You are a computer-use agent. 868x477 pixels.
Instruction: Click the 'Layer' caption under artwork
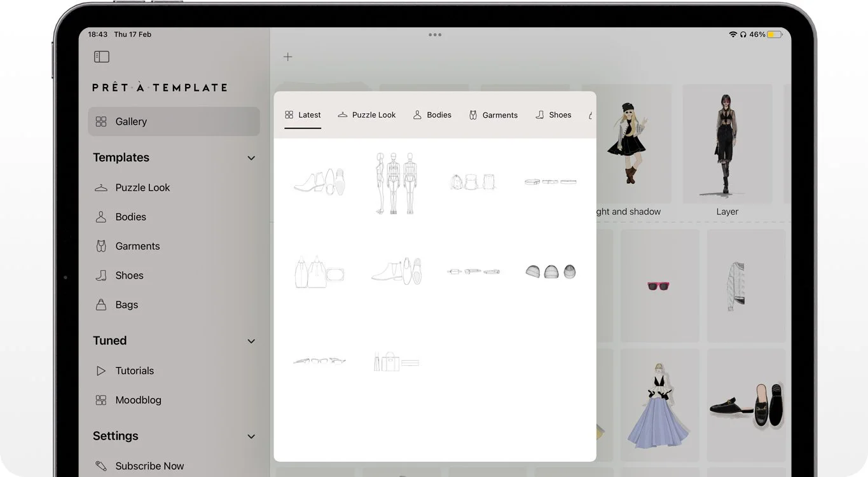coord(727,212)
